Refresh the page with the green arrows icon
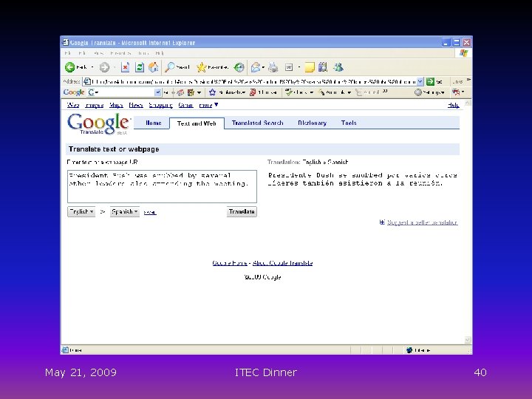 pos(140,67)
